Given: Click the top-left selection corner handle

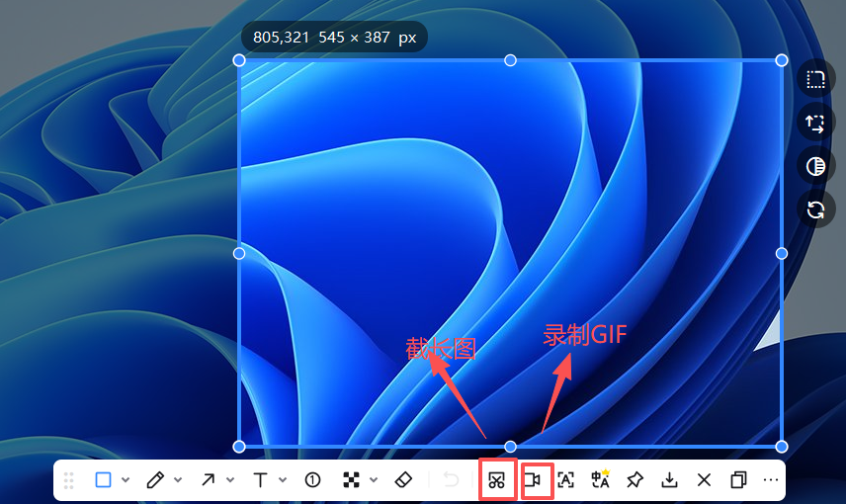Looking at the screenshot, I should (x=239, y=60).
